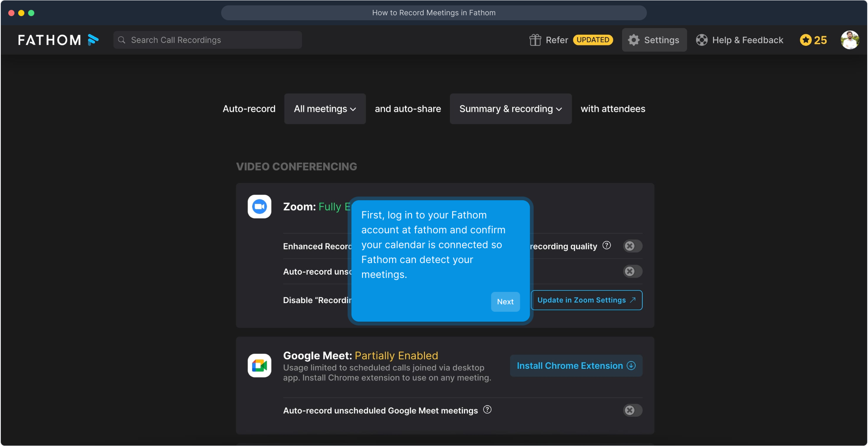Click the onboarding tooltip instruction text
868x446 pixels.
(x=433, y=245)
